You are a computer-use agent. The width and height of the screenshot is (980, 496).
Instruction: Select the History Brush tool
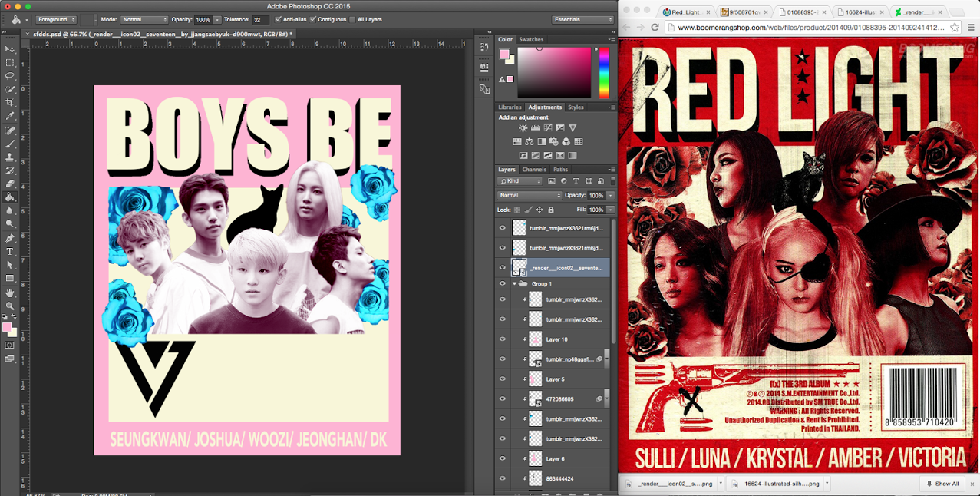10,170
